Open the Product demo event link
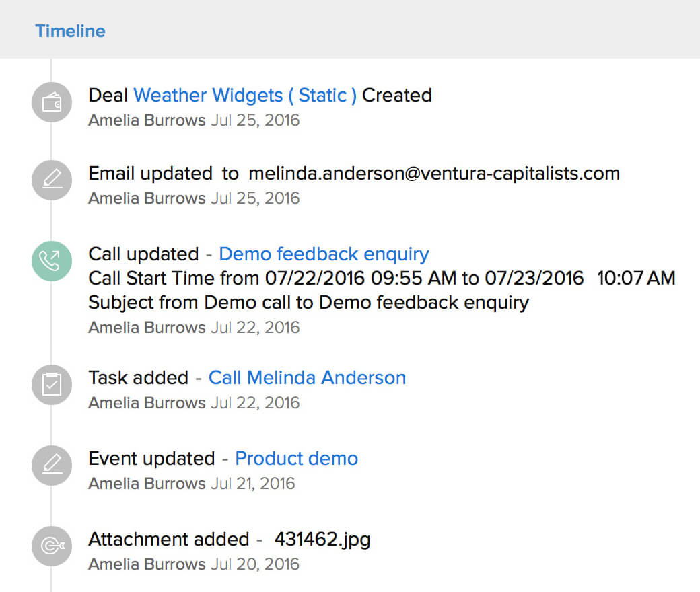This screenshot has width=700, height=592. click(x=296, y=459)
